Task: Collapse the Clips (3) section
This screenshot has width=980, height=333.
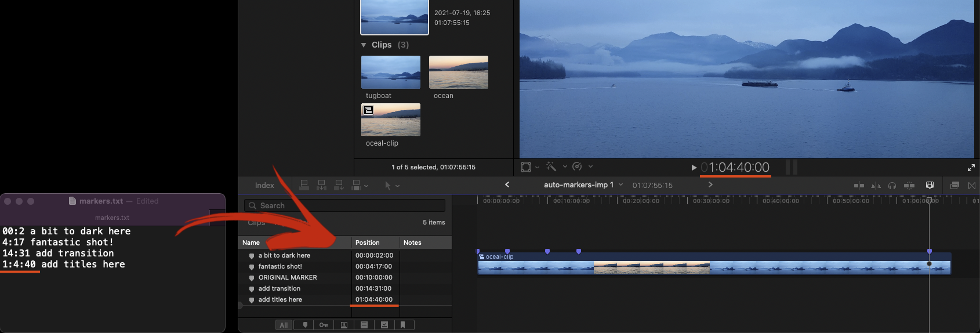Action: 364,45
